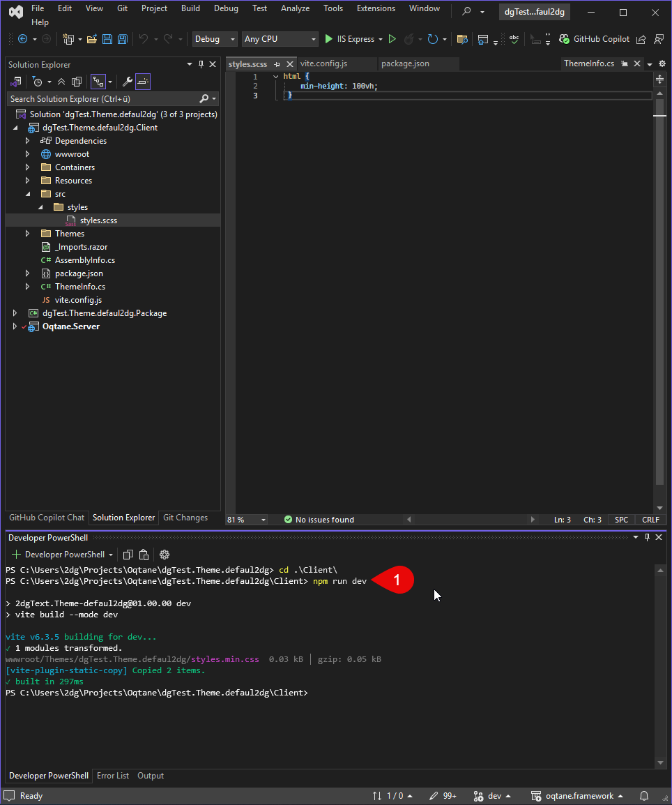Screen dimensions: 672x805
Task: Open the IIS Express launch options dropdown arrow
Action: pos(381,39)
